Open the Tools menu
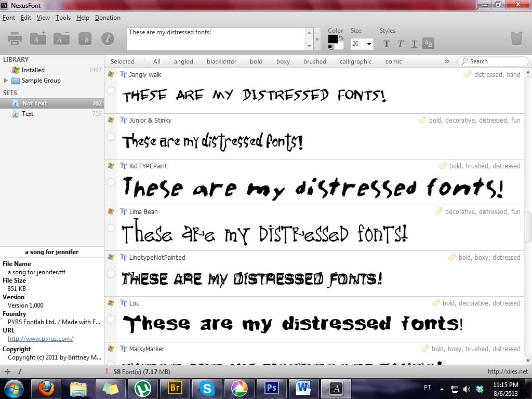Image resolution: width=532 pixels, height=399 pixels. tap(63, 18)
